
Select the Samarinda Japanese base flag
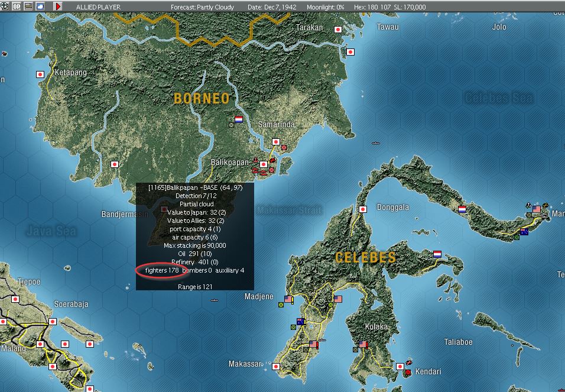pos(276,142)
